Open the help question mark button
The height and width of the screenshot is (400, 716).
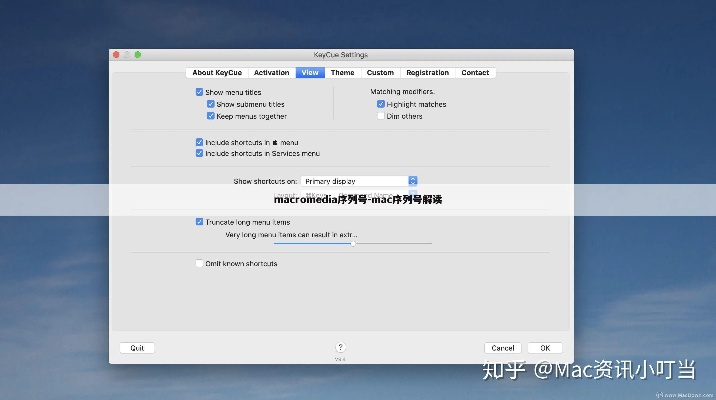pos(340,347)
